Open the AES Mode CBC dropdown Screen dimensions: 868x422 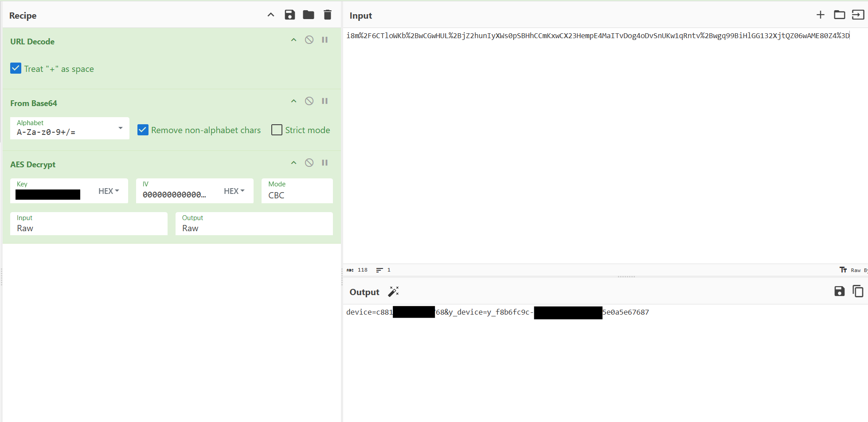pyautogui.click(x=297, y=191)
